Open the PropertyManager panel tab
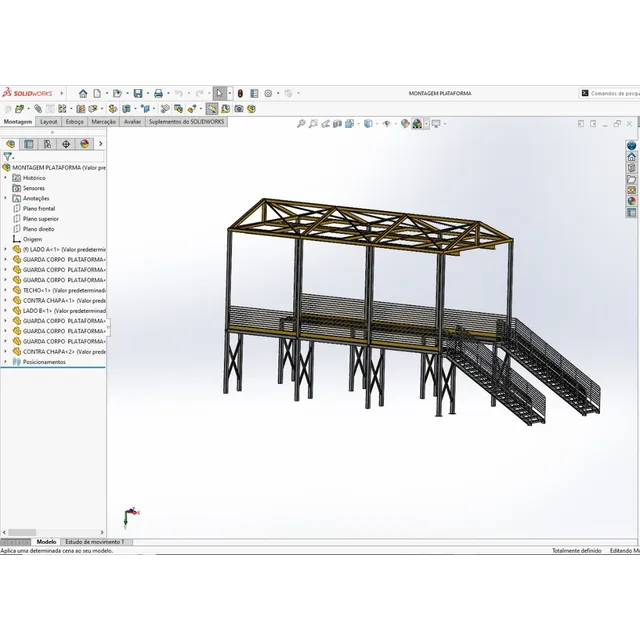The width and height of the screenshot is (640, 640). pyautogui.click(x=29, y=144)
